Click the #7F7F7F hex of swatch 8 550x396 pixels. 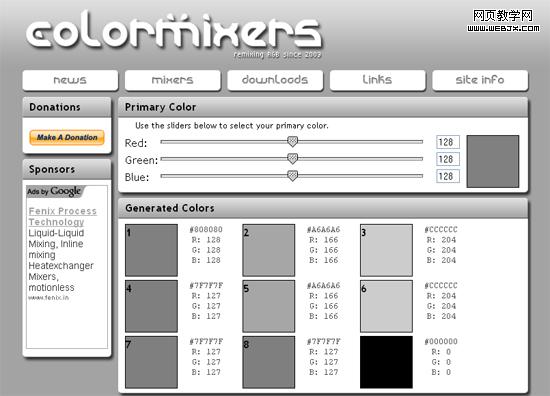tap(323, 341)
